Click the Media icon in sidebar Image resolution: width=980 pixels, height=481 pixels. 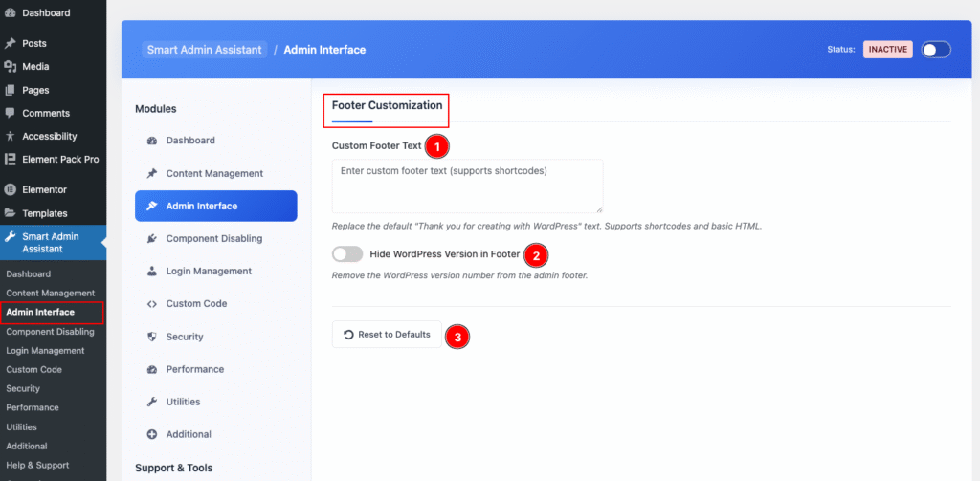coord(10,67)
